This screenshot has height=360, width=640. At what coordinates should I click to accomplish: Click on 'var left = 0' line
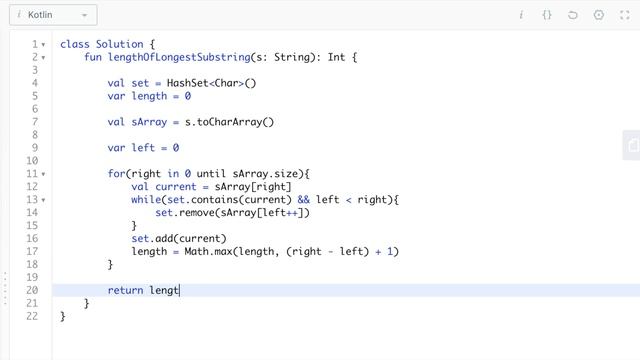(143, 148)
